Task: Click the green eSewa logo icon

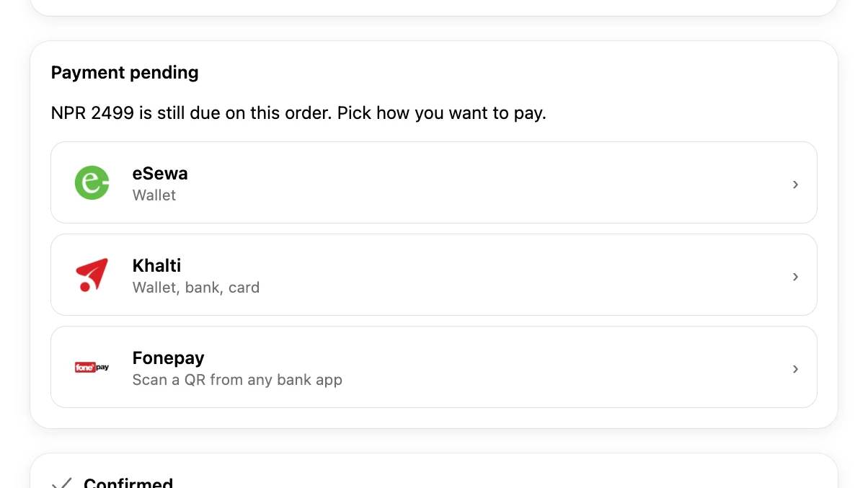Action: click(x=92, y=183)
